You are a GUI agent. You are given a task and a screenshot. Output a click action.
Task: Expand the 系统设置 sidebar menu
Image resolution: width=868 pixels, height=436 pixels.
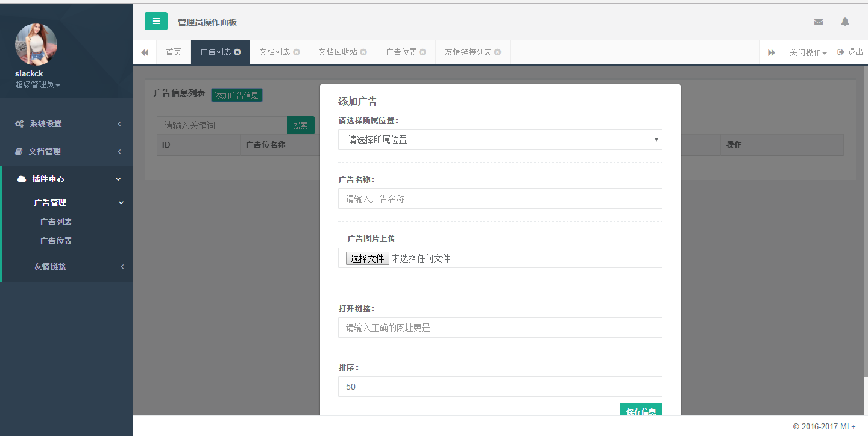66,123
